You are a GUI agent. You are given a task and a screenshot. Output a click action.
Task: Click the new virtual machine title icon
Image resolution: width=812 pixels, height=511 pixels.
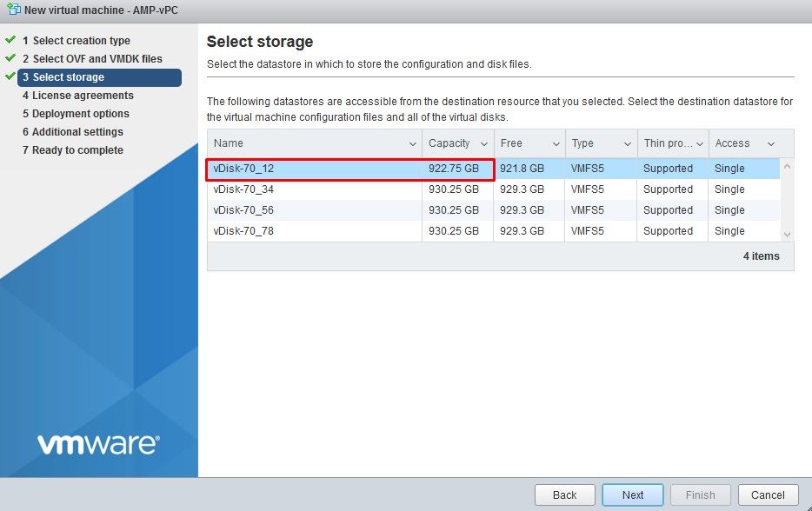click(14, 10)
